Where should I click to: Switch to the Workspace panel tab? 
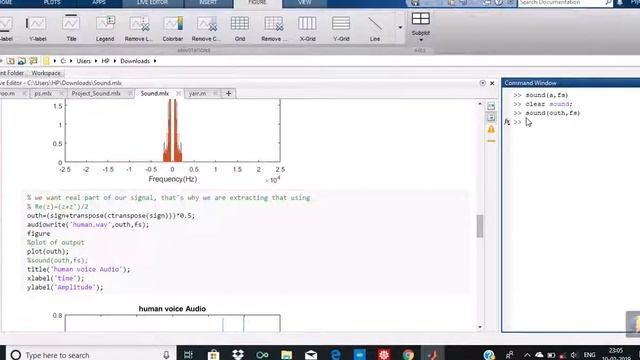(x=46, y=73)
